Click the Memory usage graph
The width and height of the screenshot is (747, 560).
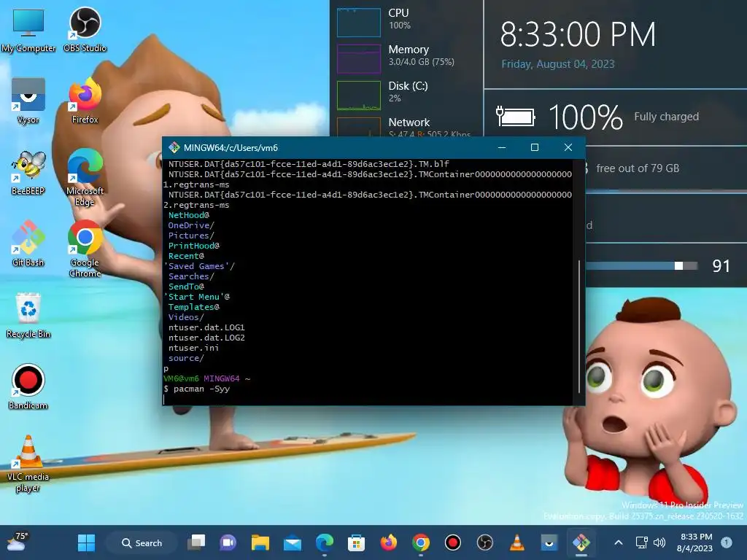click(x=359, y=58)
